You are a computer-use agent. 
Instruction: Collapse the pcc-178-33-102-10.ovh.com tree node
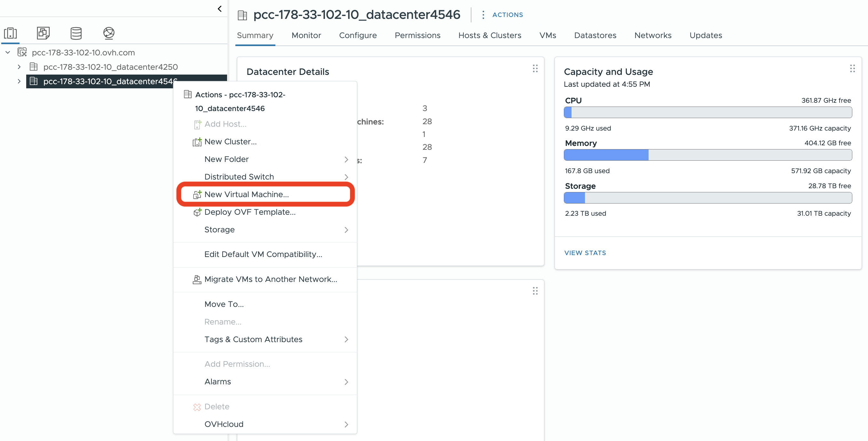8,52
